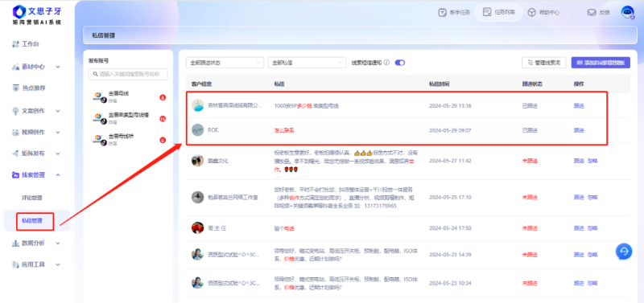Click 跟进 link in the ROE. row
The image size is (644, 303).
pyautogui.click(x=579, y=130)
